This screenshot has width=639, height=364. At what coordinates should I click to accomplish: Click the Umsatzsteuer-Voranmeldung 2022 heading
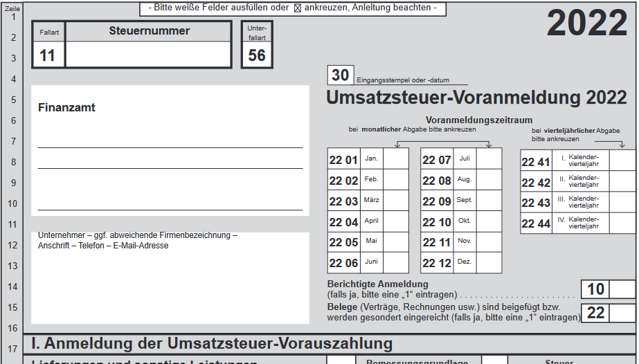pyautogui.click(x=476, y=98)
